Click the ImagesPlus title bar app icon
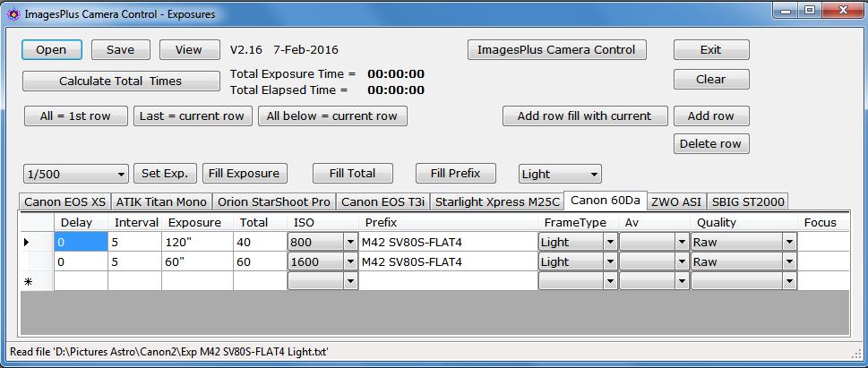This screenshot has width=868, height=368. [x=13, y=13]
